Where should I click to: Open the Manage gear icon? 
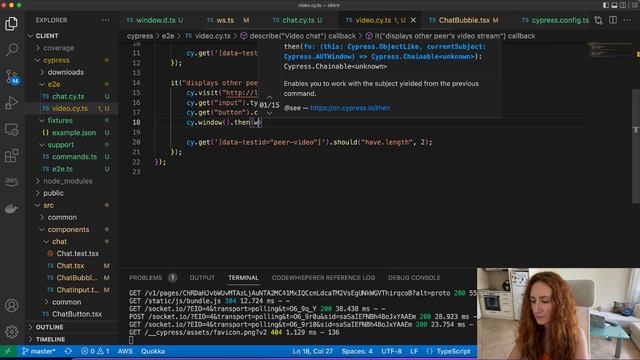11,331
